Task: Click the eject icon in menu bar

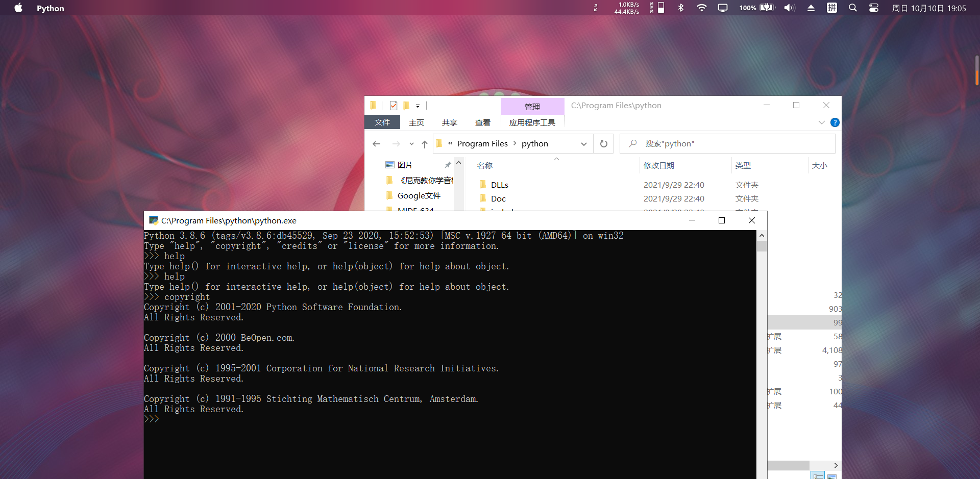Action: tap(811, 8)
